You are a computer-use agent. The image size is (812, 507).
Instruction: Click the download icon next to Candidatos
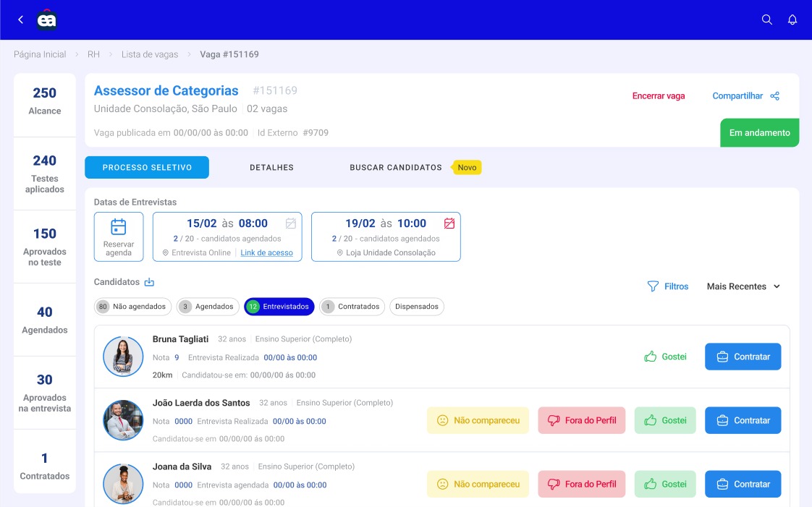click(x=150, y=282)
